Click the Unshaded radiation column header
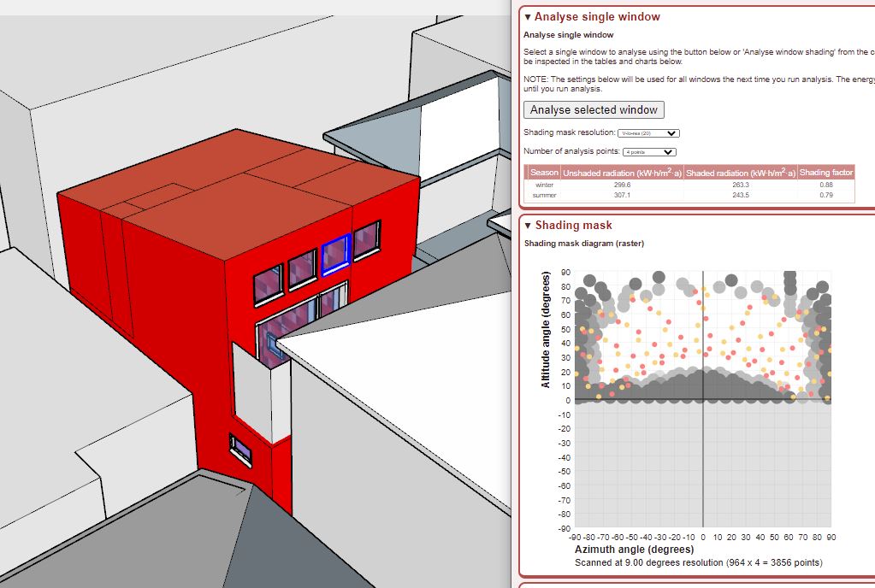The width and height of the screenshot is (875, 588). coord(622,173)
